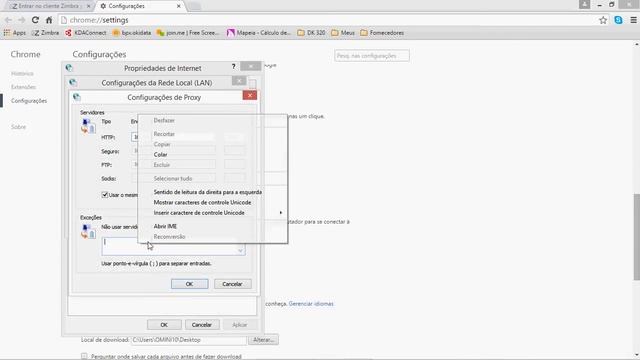The height and width of the screenshot is (360, 640).
Task: Select 'Sentido de leitura da direita para a esquerda'
Action: point(207,192)
